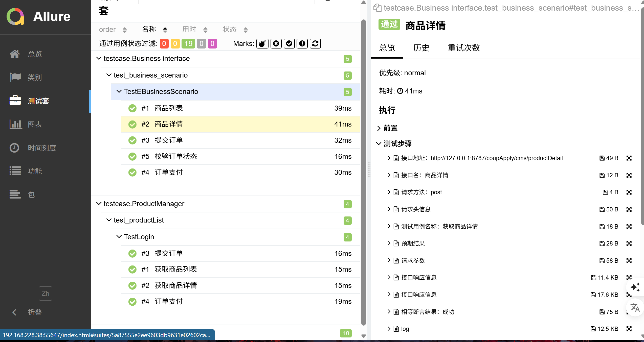Toggle the new failed X mark filter

276,43
